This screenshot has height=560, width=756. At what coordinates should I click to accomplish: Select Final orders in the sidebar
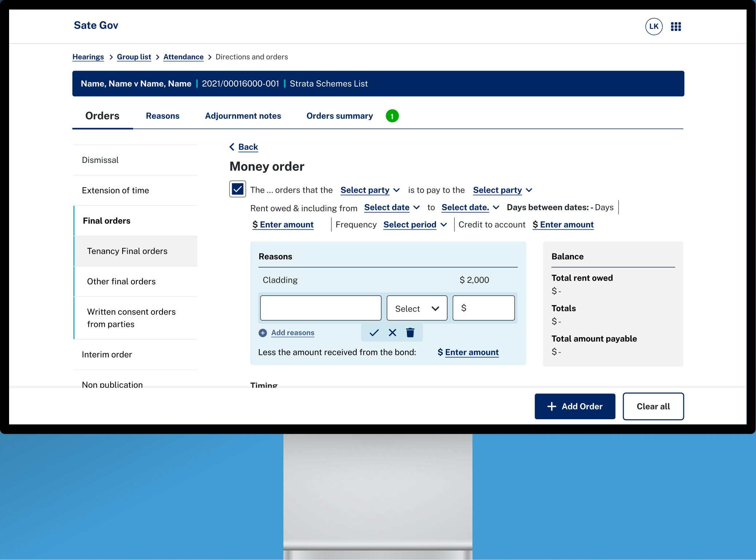pos(135,221)
